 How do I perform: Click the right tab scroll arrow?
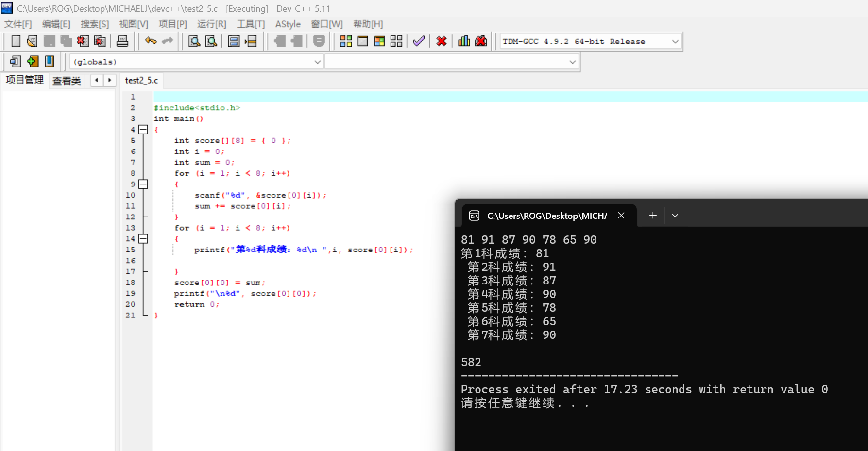point(110,80)
